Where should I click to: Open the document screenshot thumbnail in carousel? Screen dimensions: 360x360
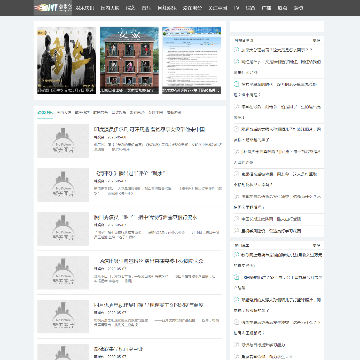pyautogui.click(x=192, y=60)
